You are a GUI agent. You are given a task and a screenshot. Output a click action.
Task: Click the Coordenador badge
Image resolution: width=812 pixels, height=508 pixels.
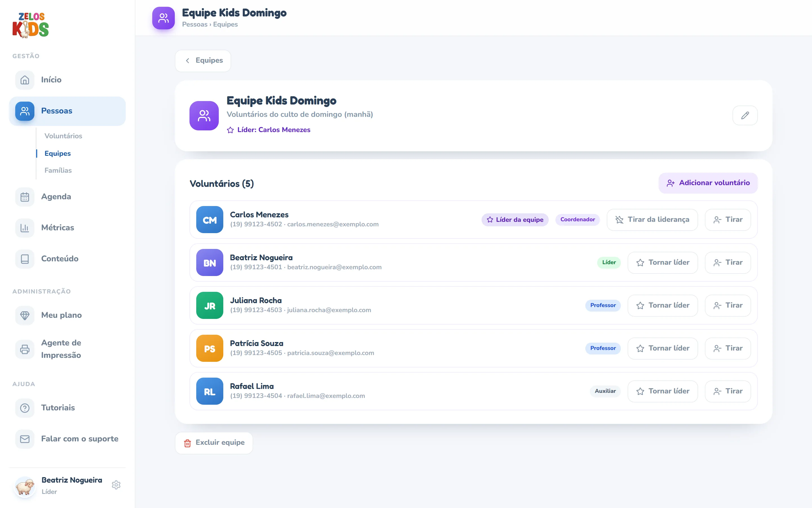[577, 220]
